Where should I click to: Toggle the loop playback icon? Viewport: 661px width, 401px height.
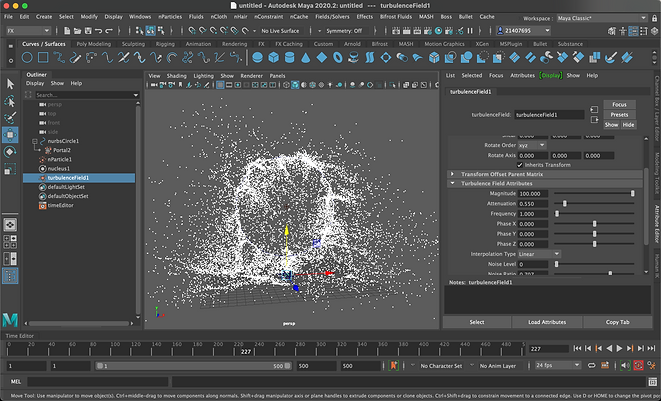[591, 366]
